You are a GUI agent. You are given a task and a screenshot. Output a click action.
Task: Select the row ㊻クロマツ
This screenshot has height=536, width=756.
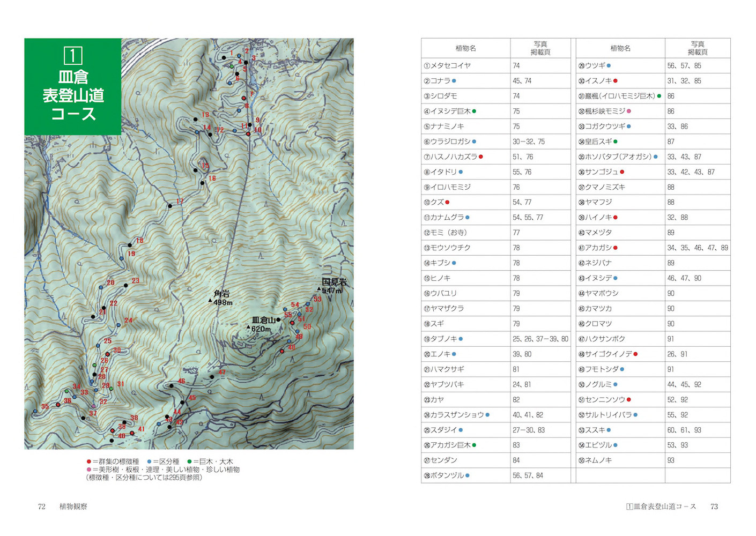pyautogui.click(x=653, y=324)
